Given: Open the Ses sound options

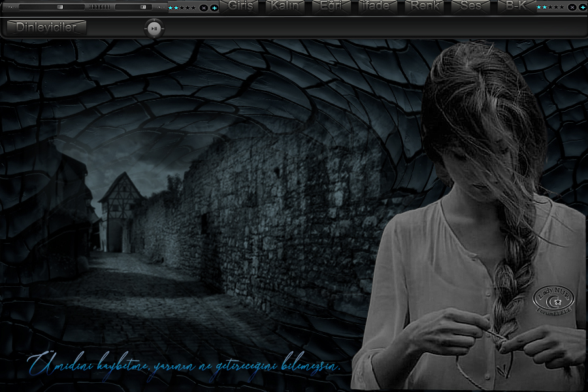Looking at the screenshot, I should coord(470,6).
